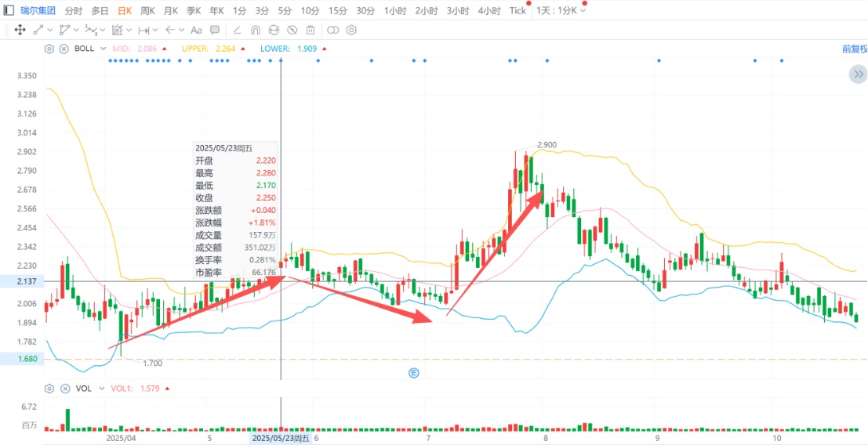Click the 1.700 low price label

pyautogui.click(x=153, y=364)
